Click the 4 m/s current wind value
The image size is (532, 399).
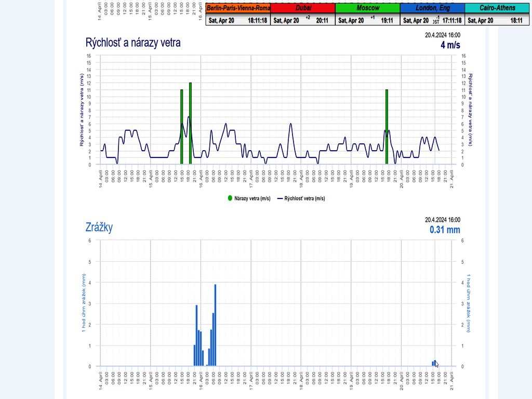pos(450,45)
